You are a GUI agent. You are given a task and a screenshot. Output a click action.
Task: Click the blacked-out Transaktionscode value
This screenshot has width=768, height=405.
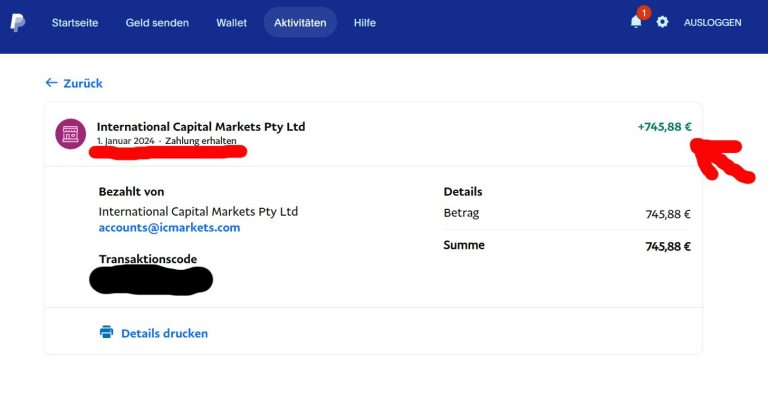click(151, 280)
